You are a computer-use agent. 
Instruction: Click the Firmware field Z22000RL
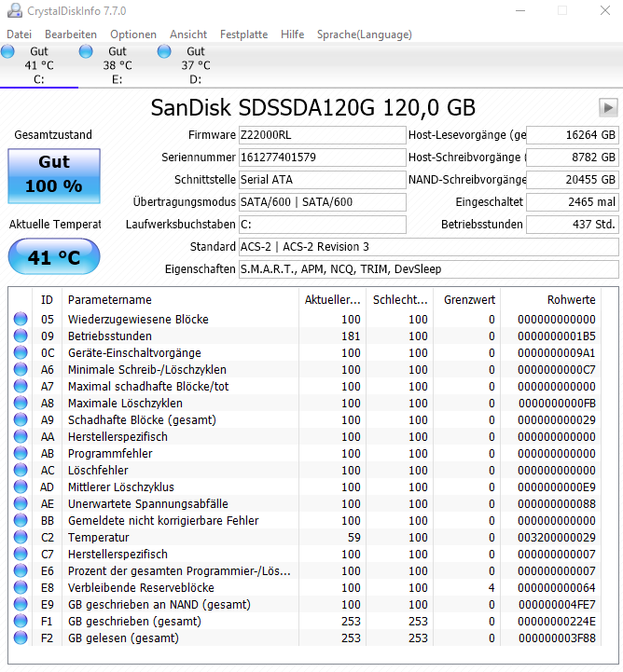[x=323, y=135]
